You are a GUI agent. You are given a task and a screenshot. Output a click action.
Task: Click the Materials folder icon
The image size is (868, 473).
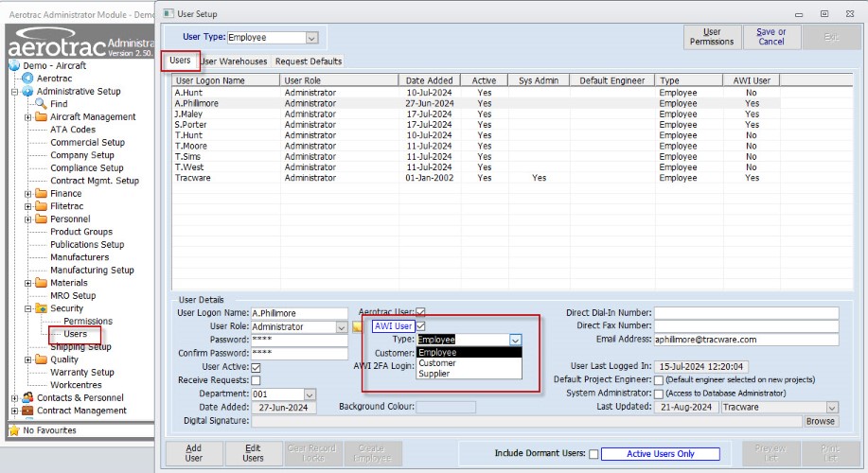(x=41, y=283)
